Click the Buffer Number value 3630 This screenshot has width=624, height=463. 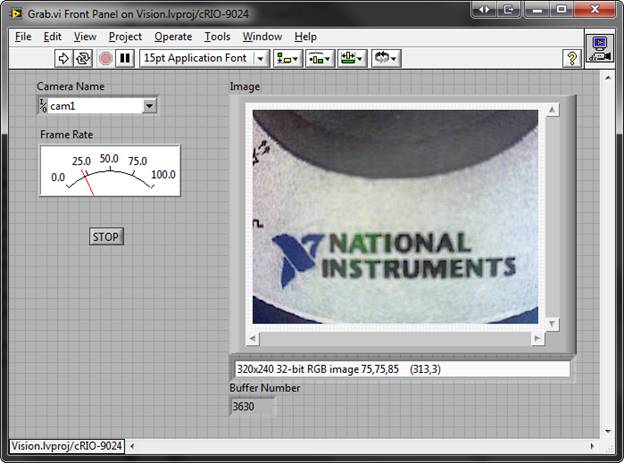[x=252, y=406]
